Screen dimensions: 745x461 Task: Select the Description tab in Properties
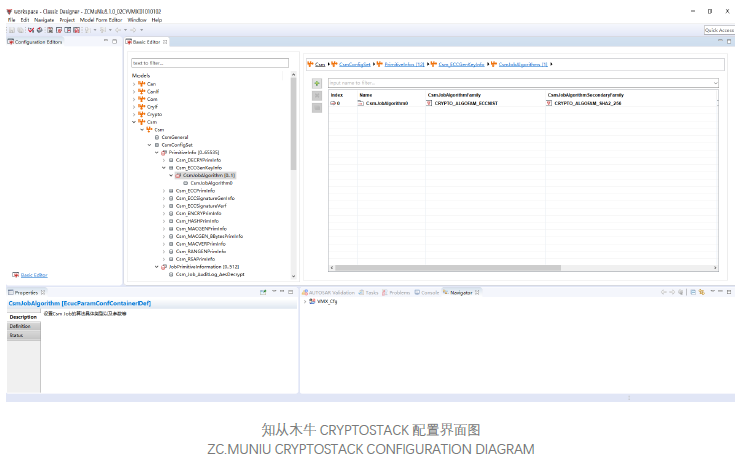[23, 317]
